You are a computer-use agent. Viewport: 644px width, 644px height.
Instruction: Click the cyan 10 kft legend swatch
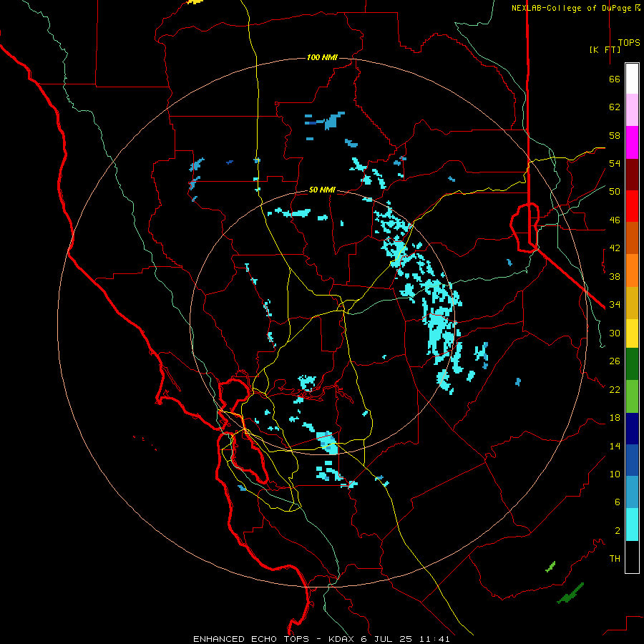pos(632,525)
